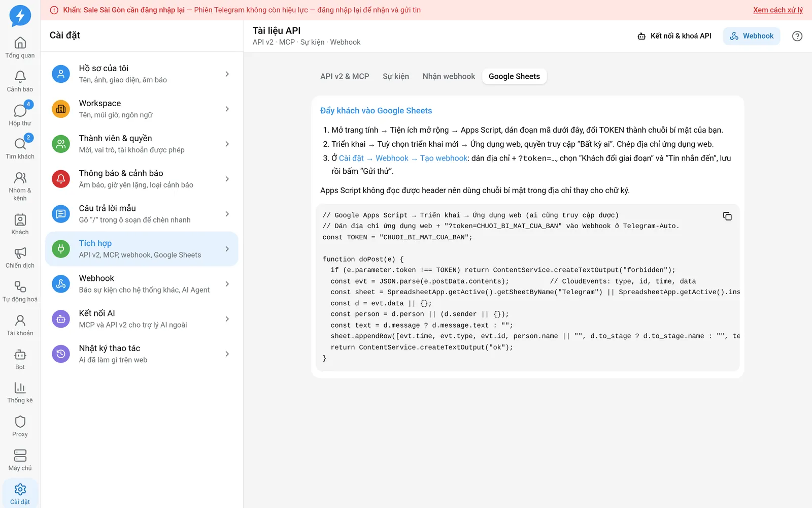
Task: Expand Workspace settings chevron
Action: (227, 109)
